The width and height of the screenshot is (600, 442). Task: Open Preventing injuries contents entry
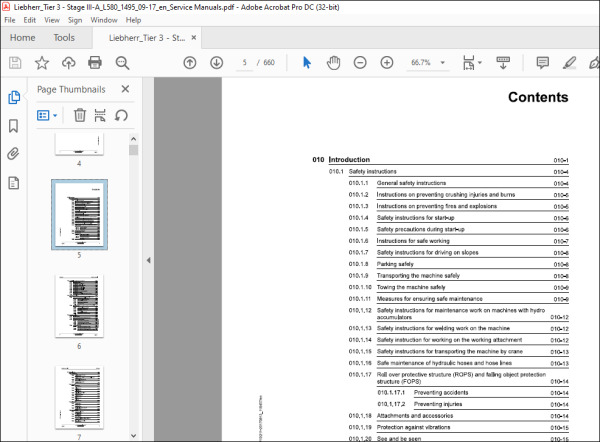pos(473,404)
